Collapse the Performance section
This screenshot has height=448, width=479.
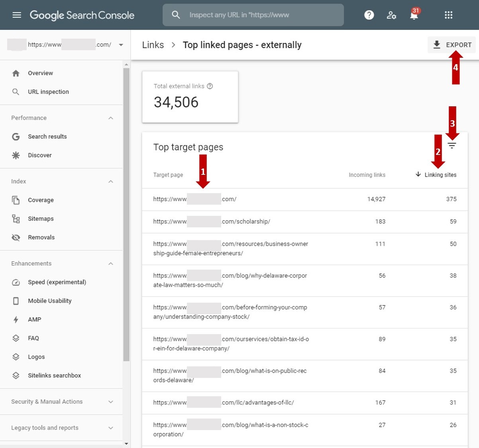(111, 118)
